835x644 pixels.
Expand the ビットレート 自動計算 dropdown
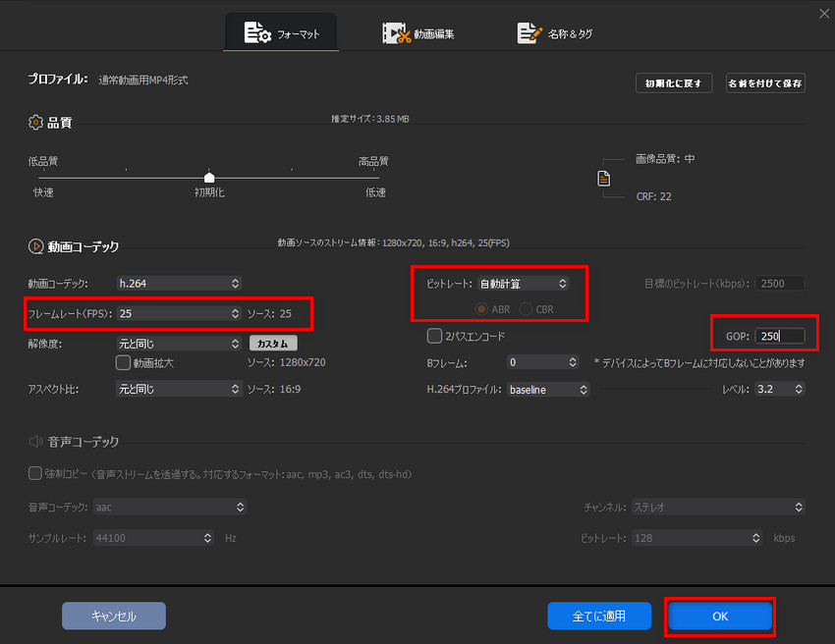pyautogui.click(x=523, y=284)
